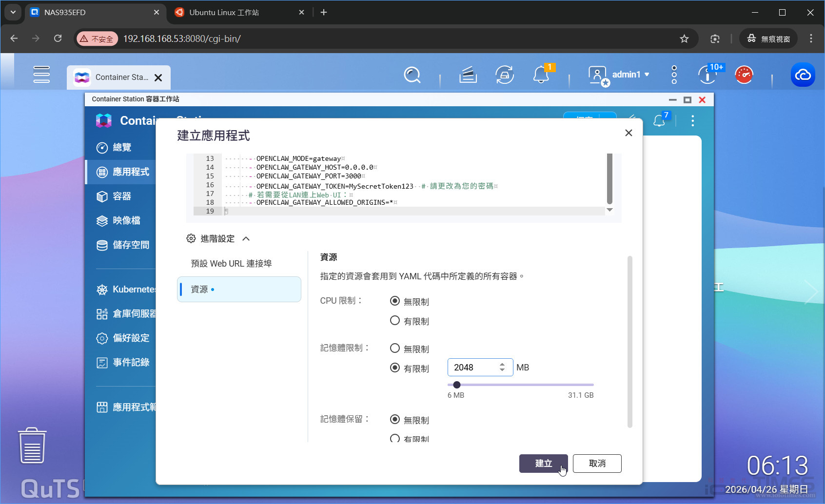Click the 建立 button
825x504 pixels.
point(543,464)
